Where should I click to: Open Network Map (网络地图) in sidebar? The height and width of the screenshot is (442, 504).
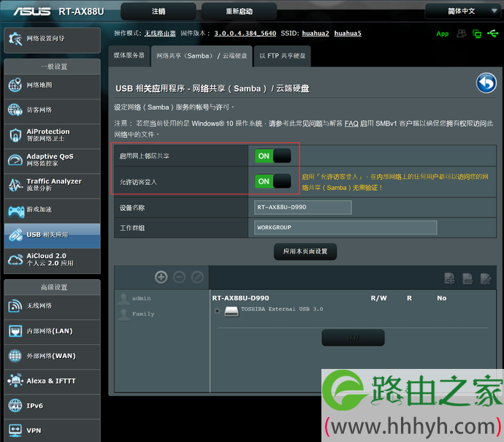click(x=52, y=85)
